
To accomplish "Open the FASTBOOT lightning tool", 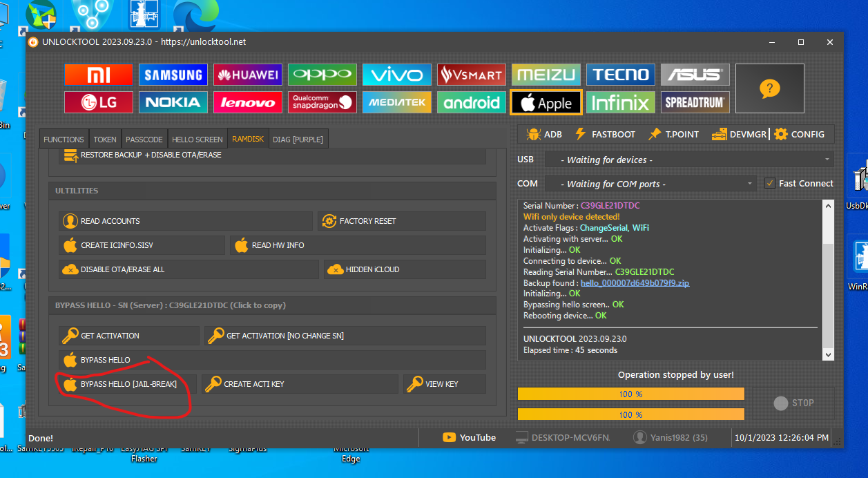I will pyautogui.click(x=605, y=134).
